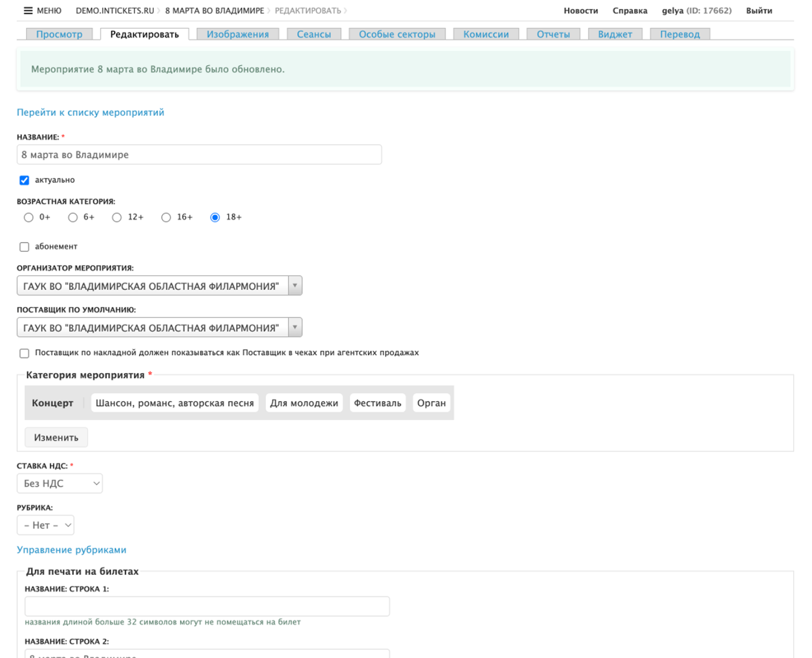Open the СТАВКА НДС dropdown

60,484
